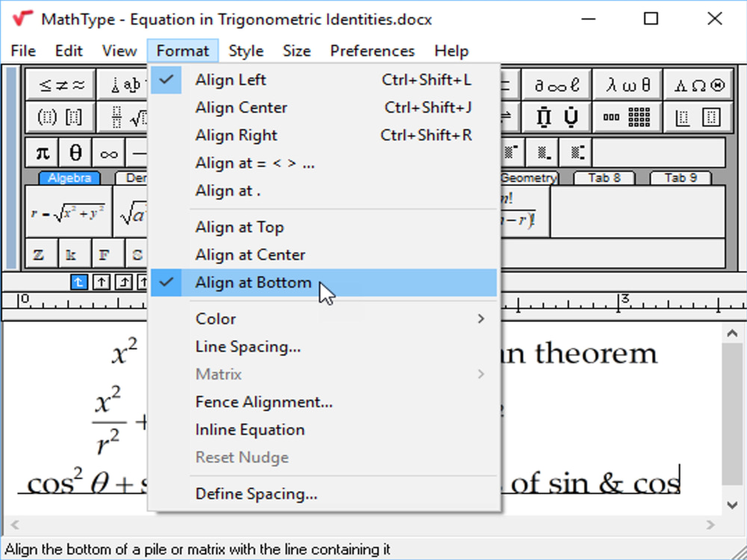Click the vertical scrollbar up arrow

point(732,333)
